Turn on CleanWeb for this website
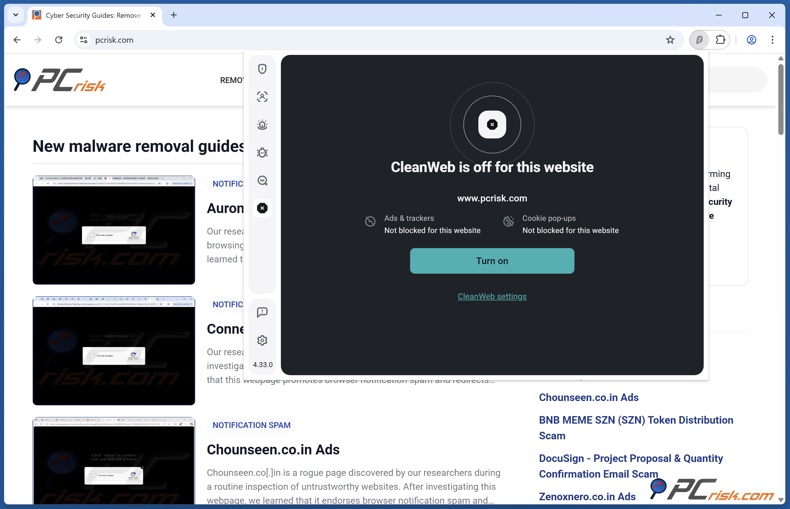 coord(492,261)
